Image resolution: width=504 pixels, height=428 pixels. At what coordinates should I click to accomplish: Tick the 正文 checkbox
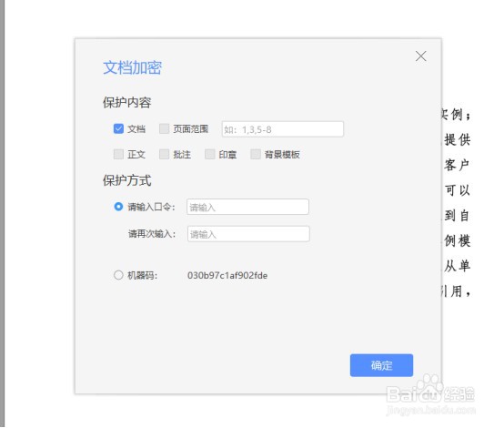tap(118, 154)
